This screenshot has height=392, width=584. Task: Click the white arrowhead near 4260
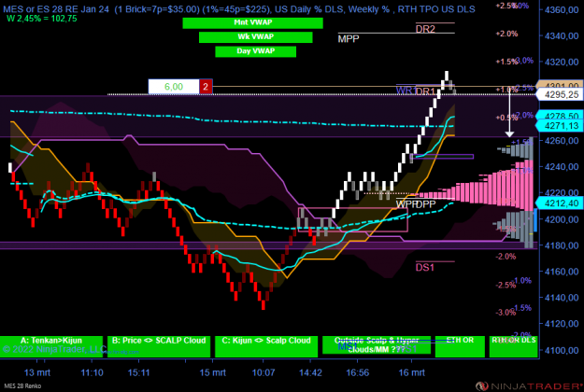(509, 133)
